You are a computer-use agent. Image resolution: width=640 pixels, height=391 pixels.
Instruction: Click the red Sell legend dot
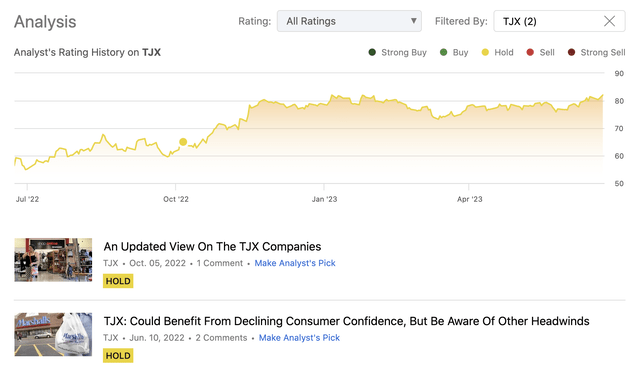[x=530, y=52]
